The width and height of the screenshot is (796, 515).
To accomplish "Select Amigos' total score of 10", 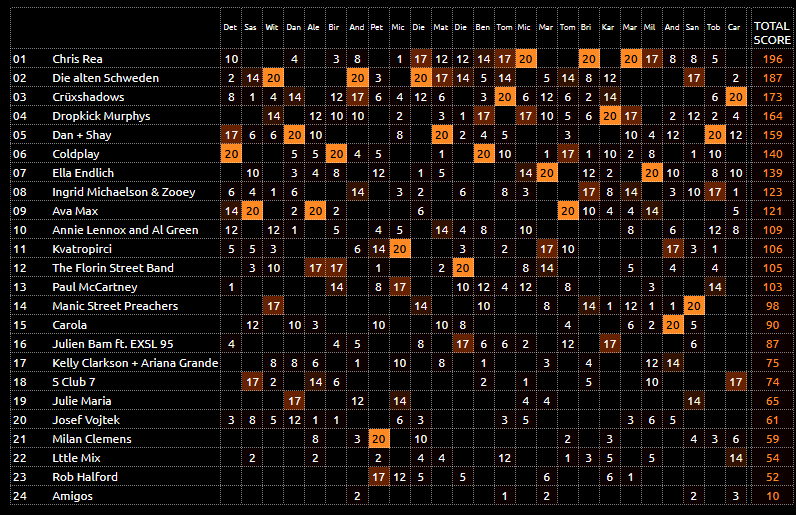I will [x=773, y=496].
